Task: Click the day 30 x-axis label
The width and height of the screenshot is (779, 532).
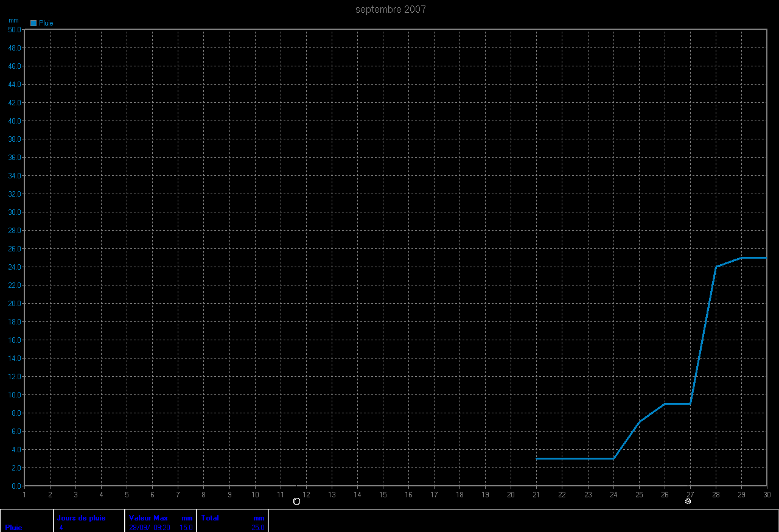Action: click(x=767, y=495)
